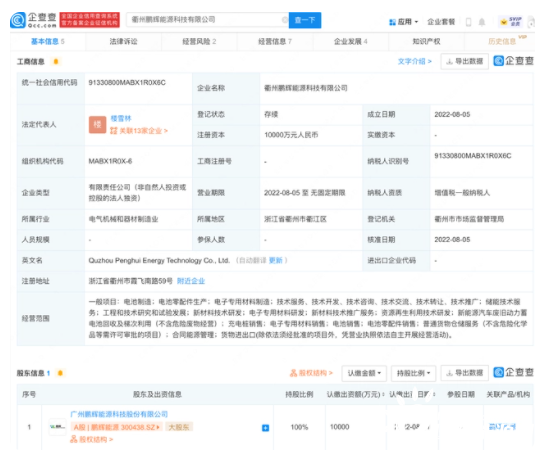Select the 存续 registration status value
This screenshot has width=543, height=450.
click(x=271, y=114)
